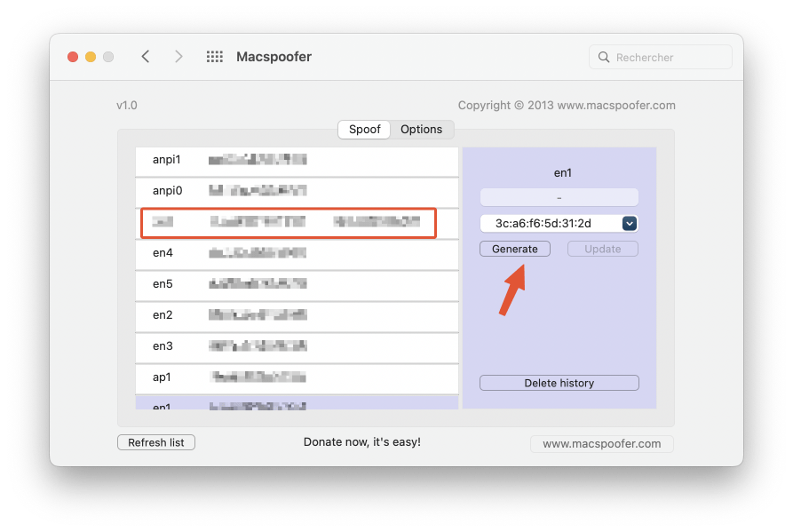Select the en3 interface row
The height and width of the screenshot is (532, 793).
[297, 347]
